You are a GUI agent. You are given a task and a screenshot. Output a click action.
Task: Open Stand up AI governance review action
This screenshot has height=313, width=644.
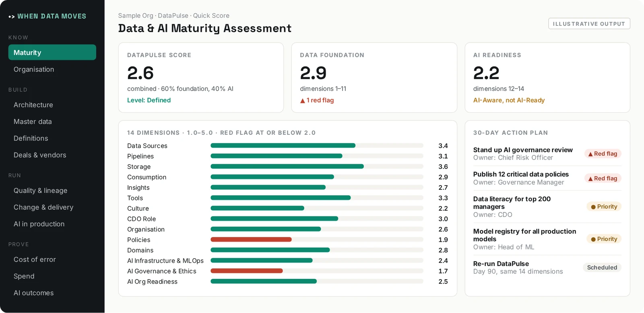523,150
